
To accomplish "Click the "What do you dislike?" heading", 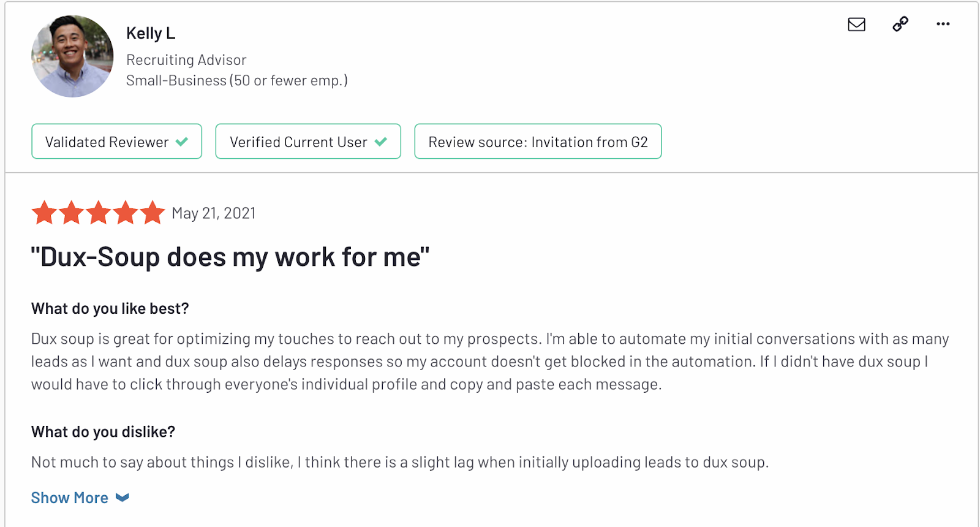I will (103, 432).
